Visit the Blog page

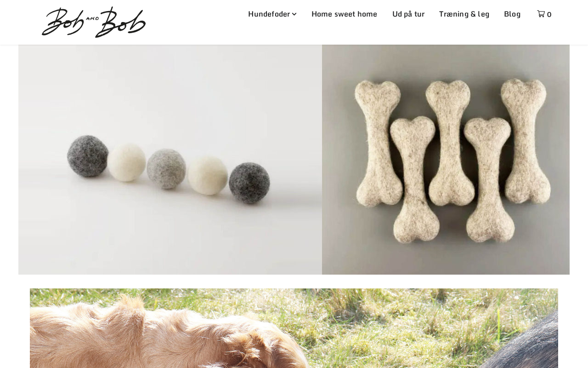[512, 14]
